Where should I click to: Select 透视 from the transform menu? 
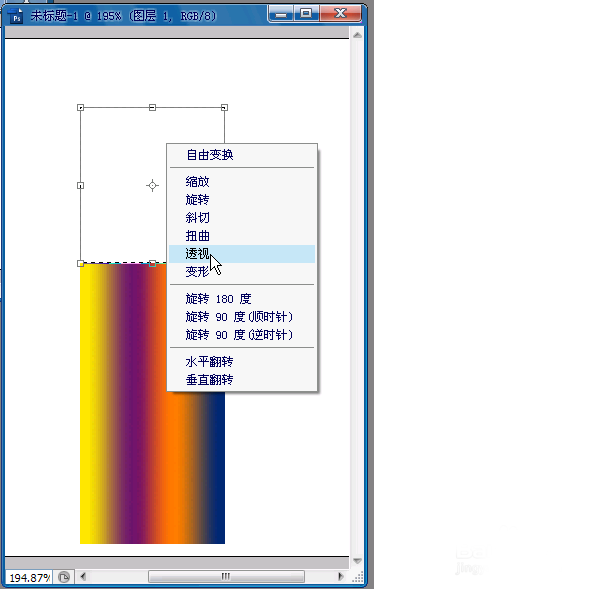point(242,254)
